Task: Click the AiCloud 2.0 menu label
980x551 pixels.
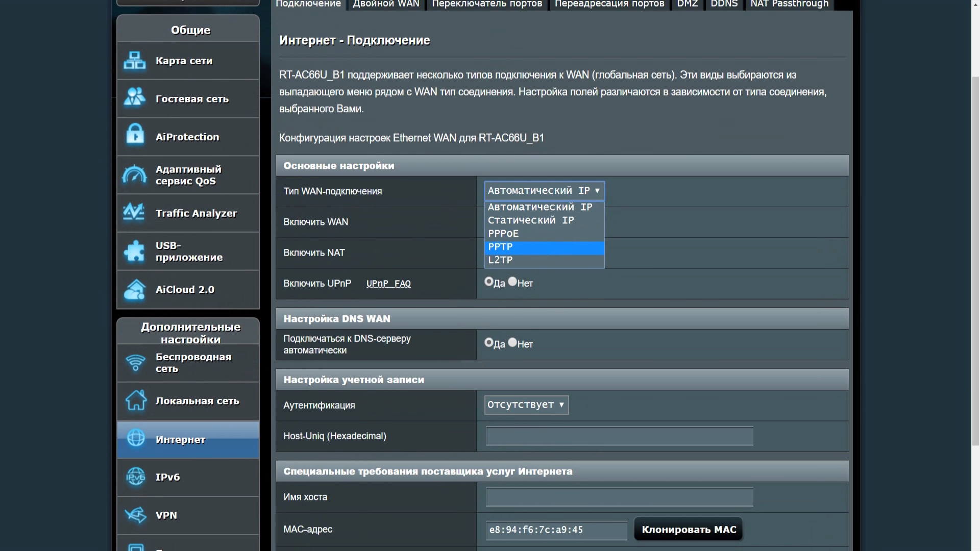Action: (185, 289)
